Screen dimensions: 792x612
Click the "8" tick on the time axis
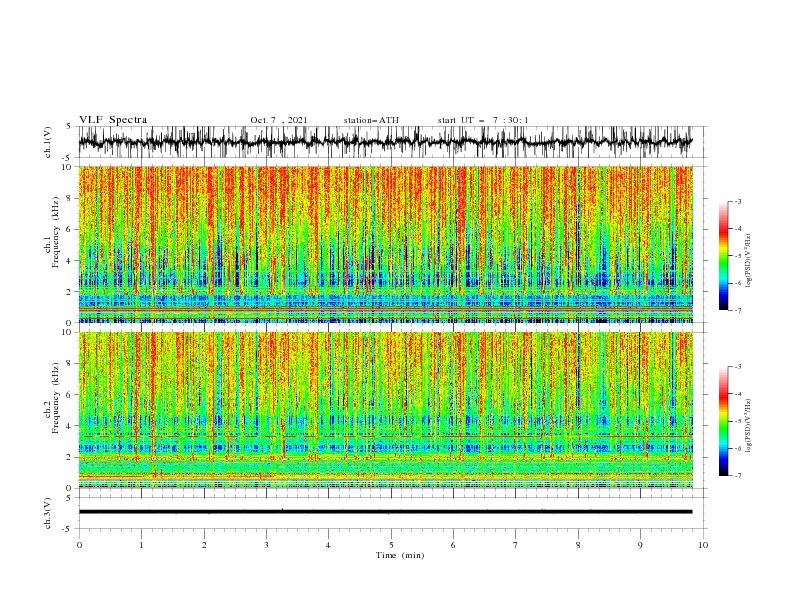coord(578,545)
